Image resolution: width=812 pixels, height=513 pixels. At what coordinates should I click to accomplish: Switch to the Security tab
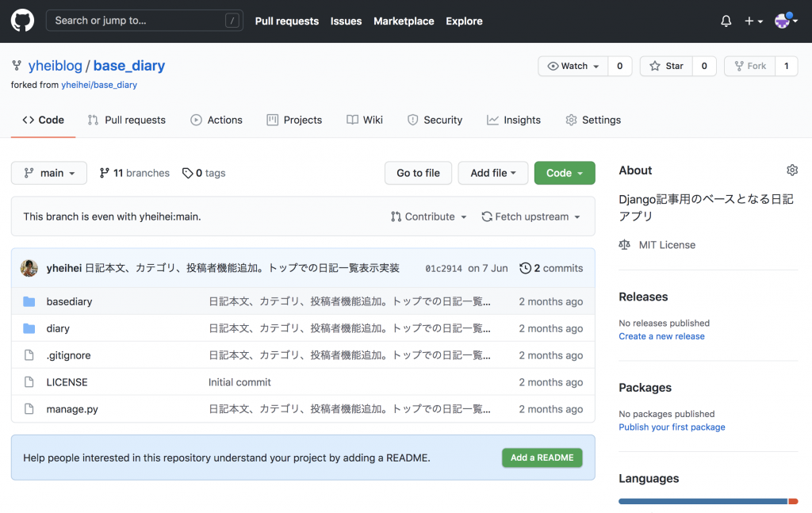tap(435, 120)
